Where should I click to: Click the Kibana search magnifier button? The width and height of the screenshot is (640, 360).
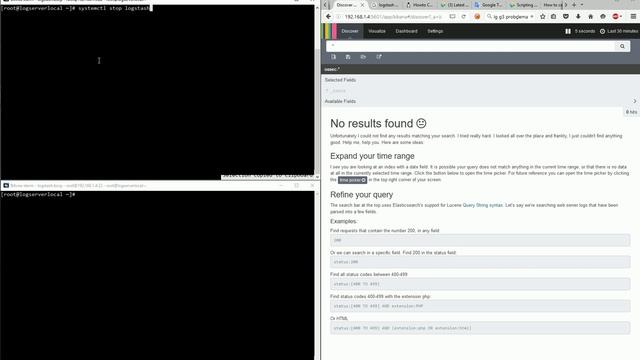coord(622,46)
